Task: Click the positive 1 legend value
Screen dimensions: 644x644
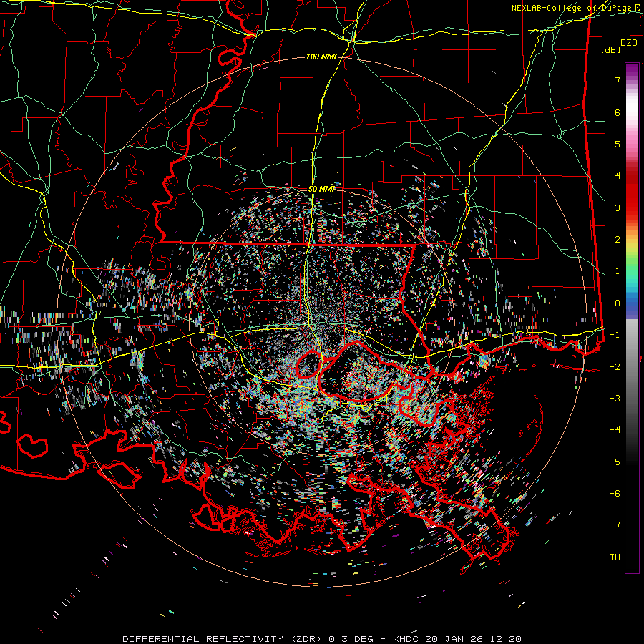Action: point(618,271)
